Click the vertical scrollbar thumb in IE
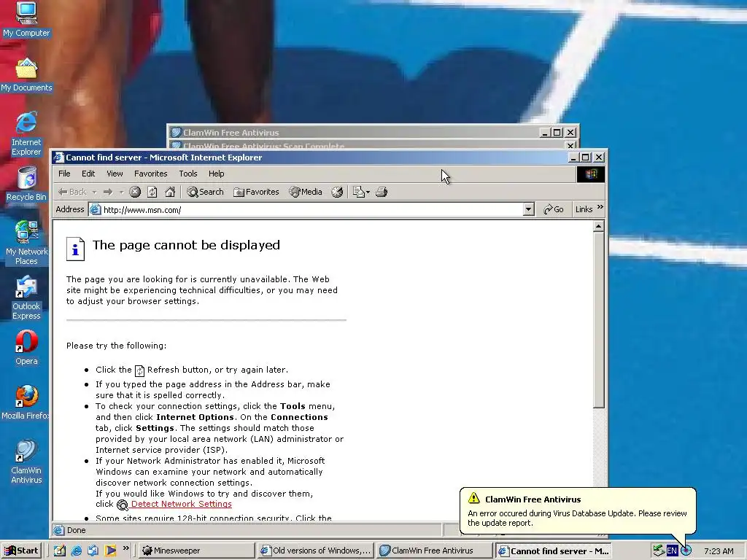 coord(599,320)
